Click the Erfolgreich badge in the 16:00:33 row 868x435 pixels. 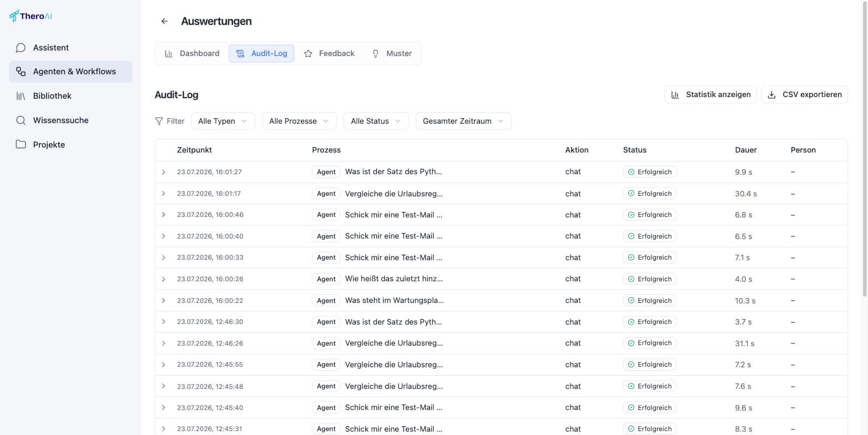(650, 257)
